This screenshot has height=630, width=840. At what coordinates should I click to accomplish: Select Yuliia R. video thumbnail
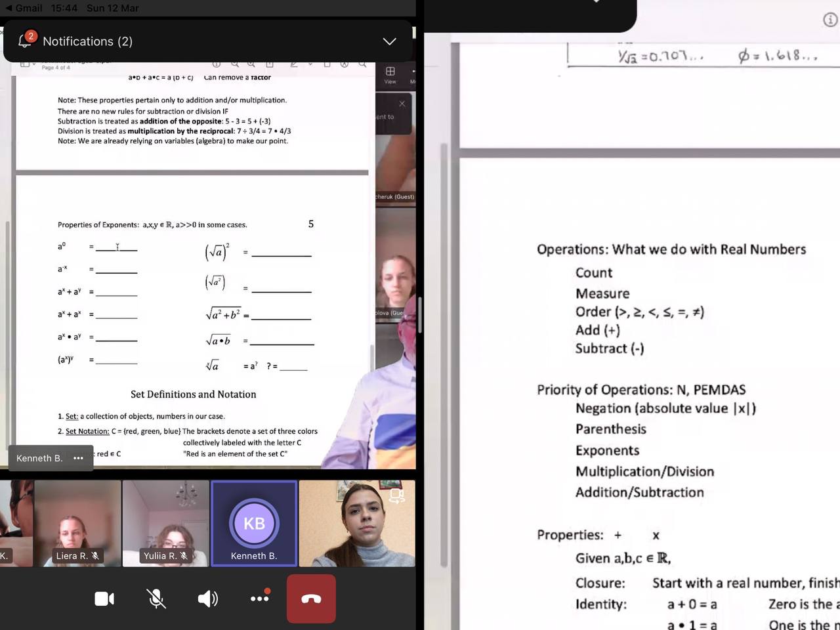coord(165,524)
